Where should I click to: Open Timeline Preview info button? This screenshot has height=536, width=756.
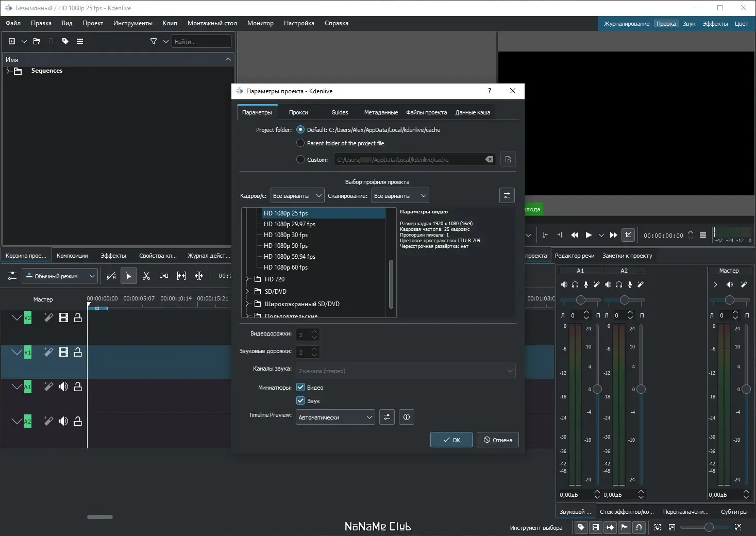407,417
